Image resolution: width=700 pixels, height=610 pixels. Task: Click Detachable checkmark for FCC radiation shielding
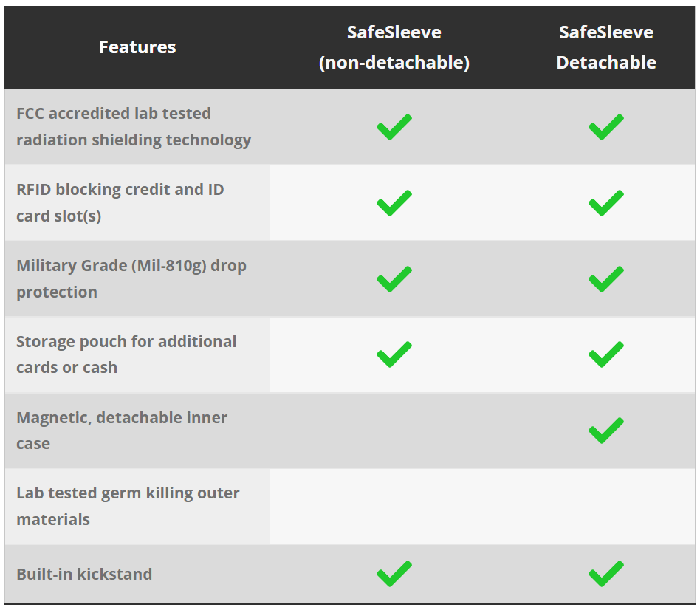[605, 127]
